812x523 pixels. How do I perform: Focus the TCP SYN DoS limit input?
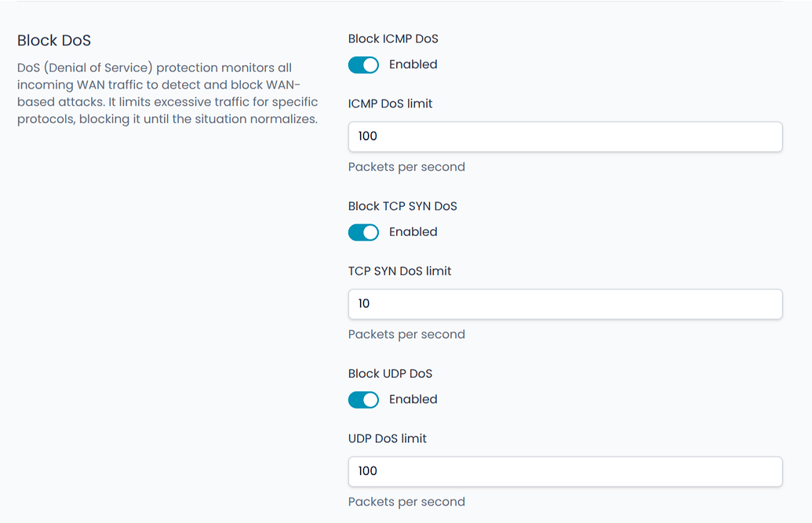click(x=565, y=304)
